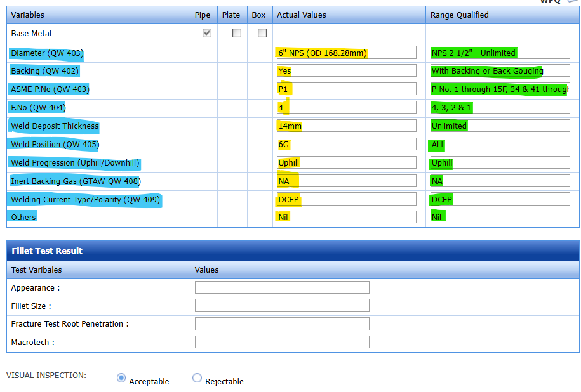Tick the Box base metal checkbox

click(262, 33)
